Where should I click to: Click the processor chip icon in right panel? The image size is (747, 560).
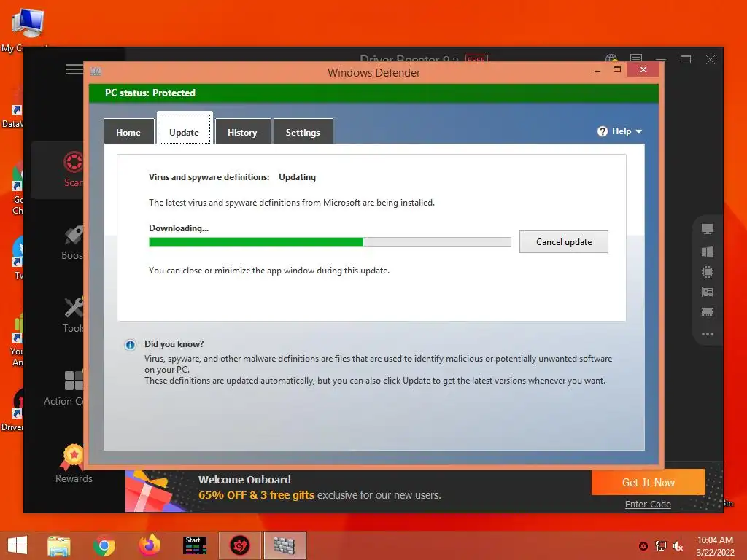click(708, 272)
